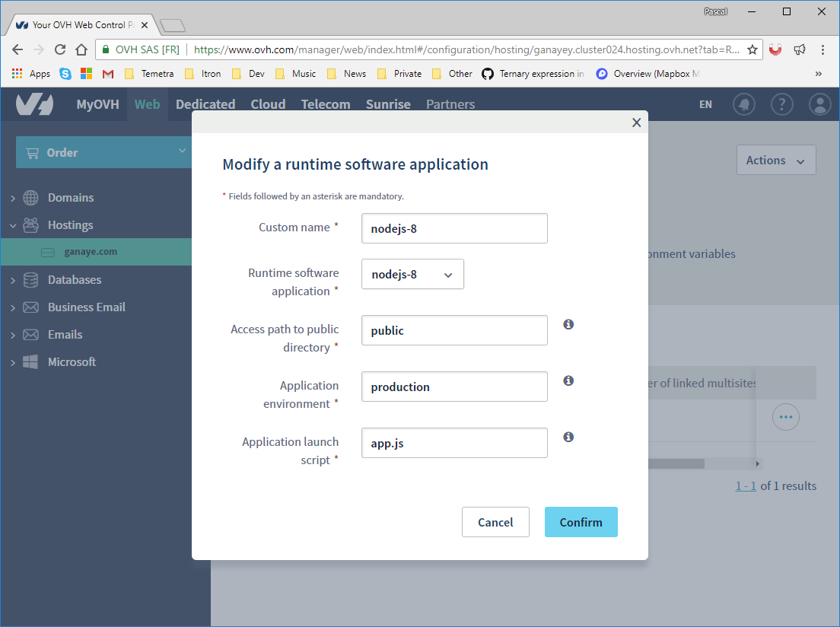Open the Cloud navigation tab
Screen dimensions: 840x627
click(268, 104)
